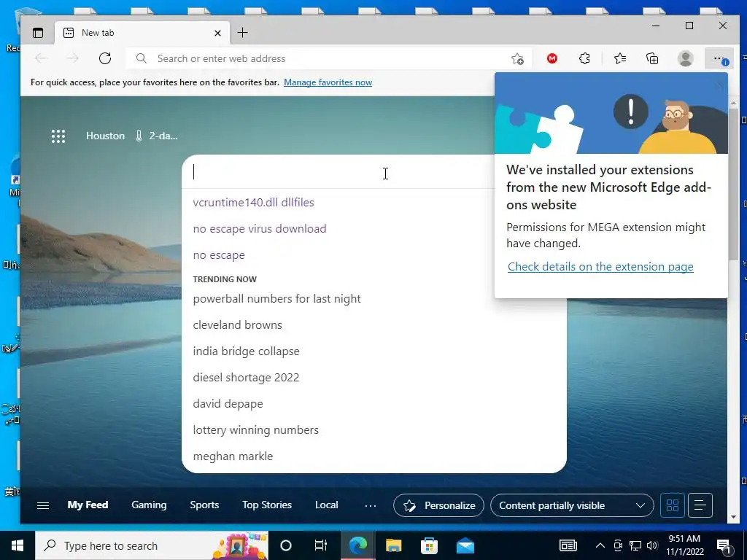747x560 pixels.
Task: Open Manage favorites now link
Action: [x=328, y=82]
